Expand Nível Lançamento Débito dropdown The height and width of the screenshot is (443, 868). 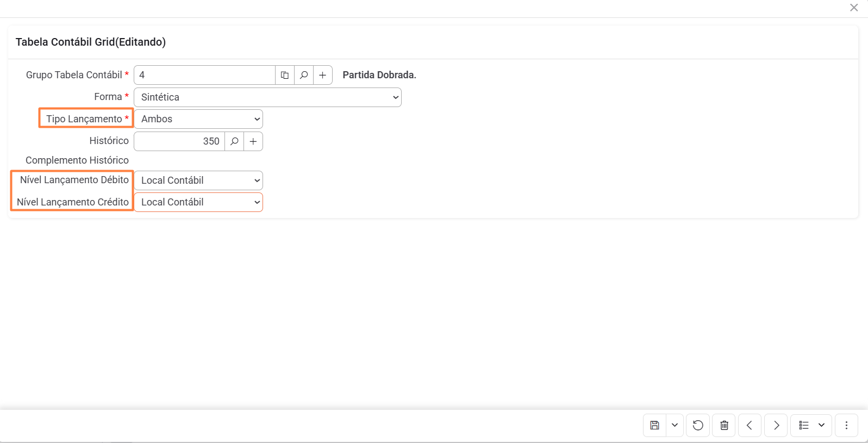[x=198, y=180]
